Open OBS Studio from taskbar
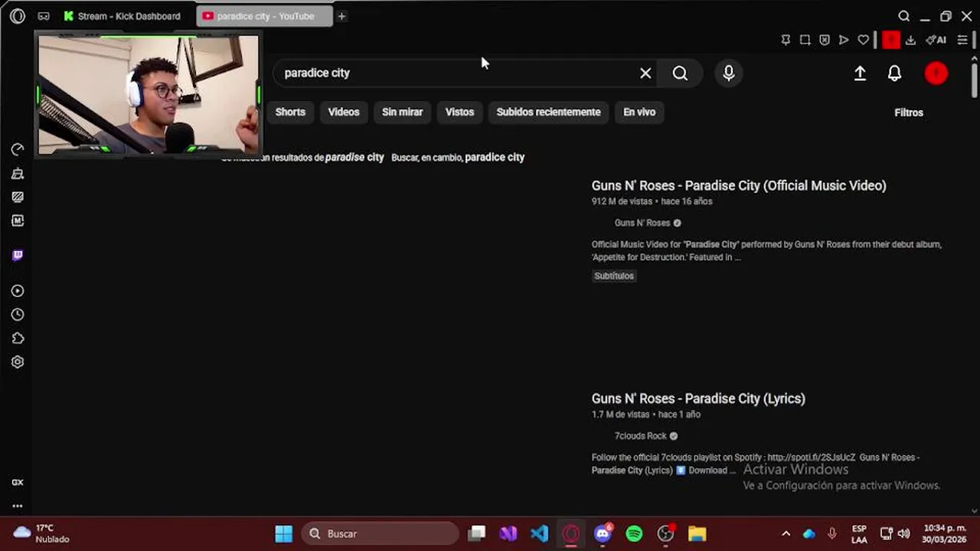980x551 pixels. [x=665, y=533]
